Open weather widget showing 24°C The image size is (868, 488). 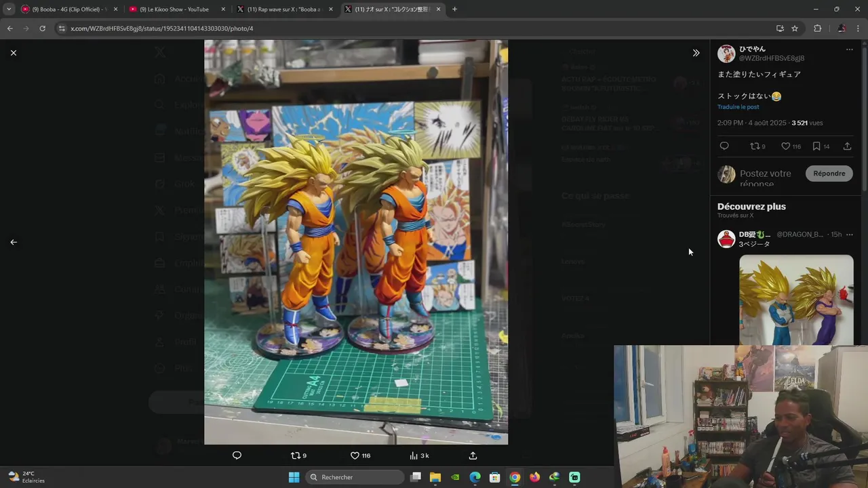26,477
